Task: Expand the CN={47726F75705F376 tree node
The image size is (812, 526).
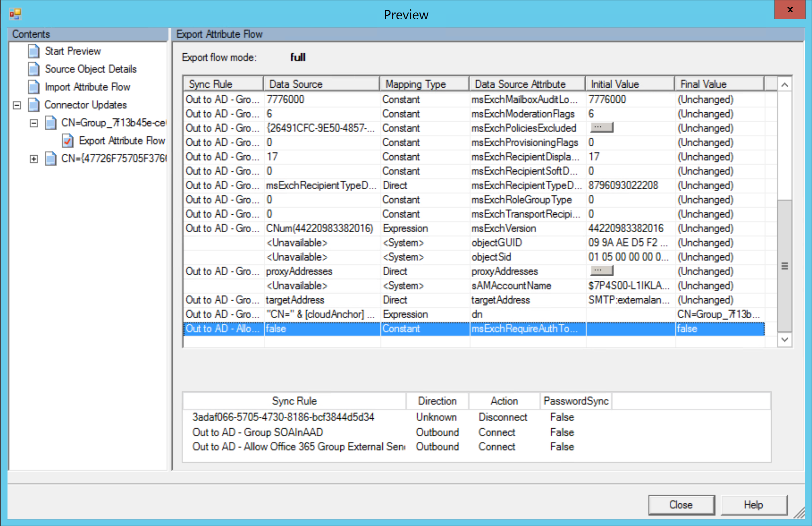Action: 34,159
